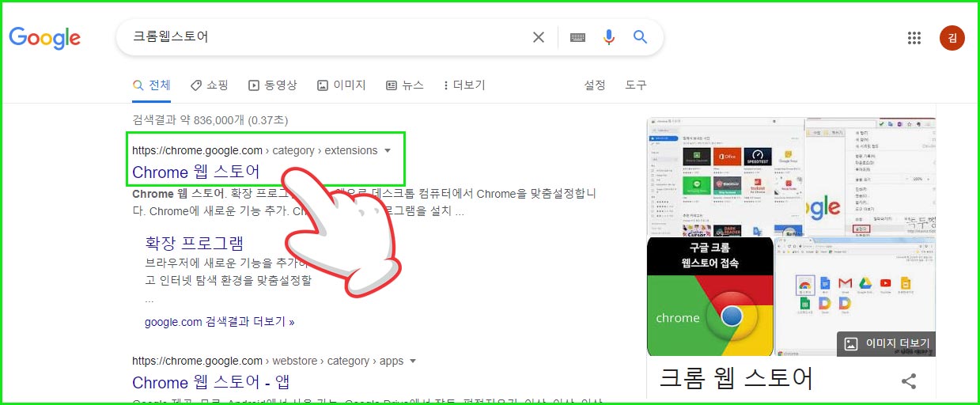Open the Google apps grid

914,37
